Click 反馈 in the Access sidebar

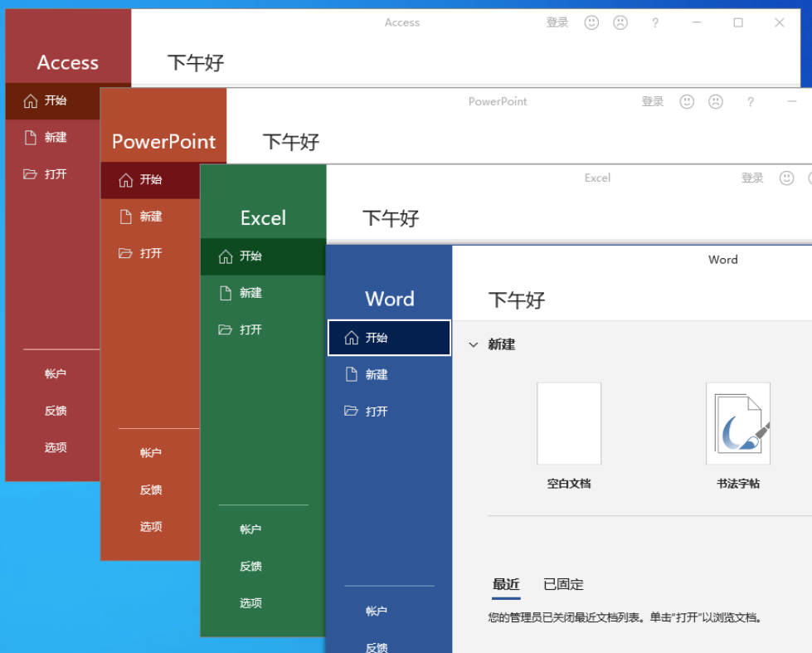tap(56, 411)
